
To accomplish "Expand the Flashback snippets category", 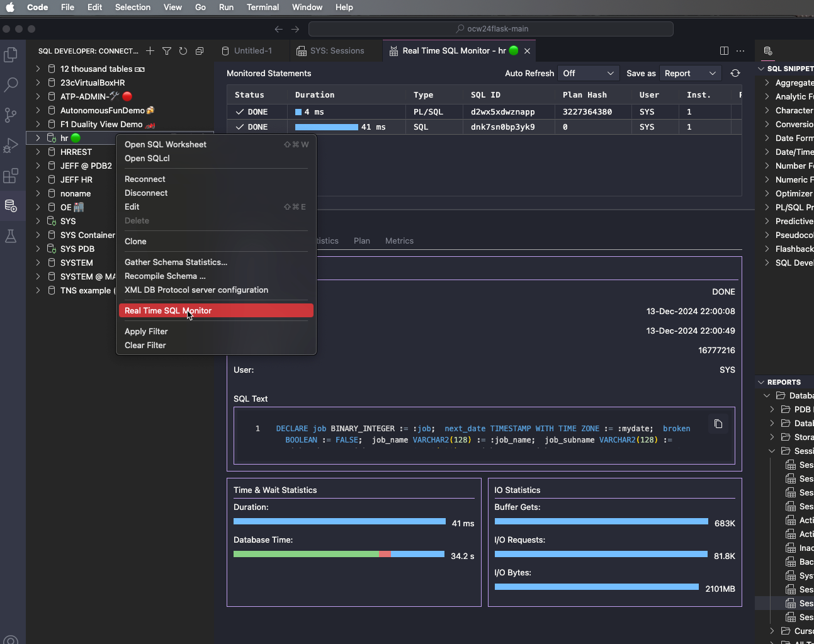I will [767, 249].
